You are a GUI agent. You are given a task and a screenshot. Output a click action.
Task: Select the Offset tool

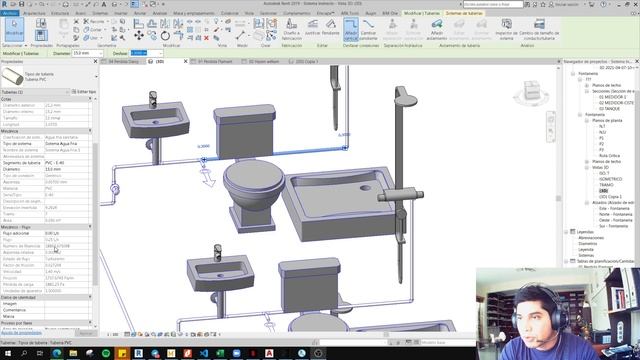pos(152,24)
